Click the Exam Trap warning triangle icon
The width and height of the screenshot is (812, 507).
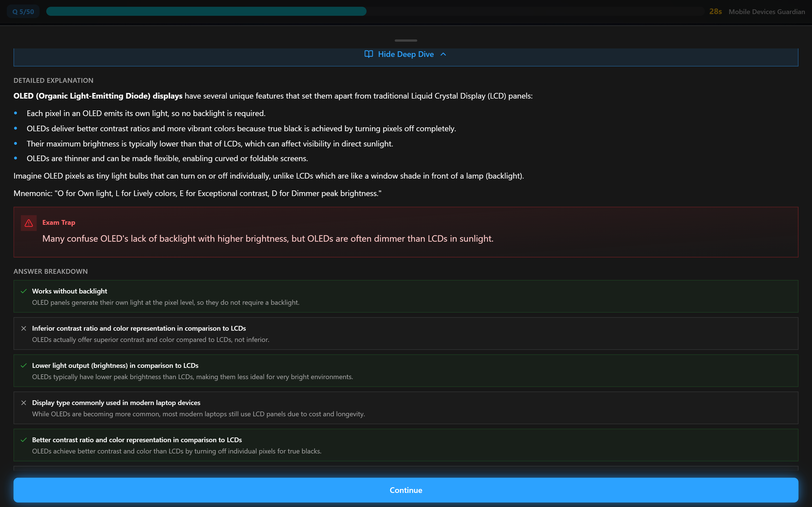click(29, 223)
